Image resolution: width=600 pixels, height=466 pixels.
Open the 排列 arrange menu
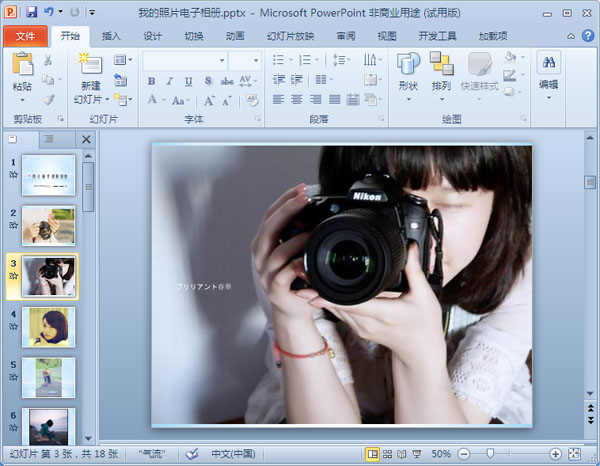(x=441, y=77)
